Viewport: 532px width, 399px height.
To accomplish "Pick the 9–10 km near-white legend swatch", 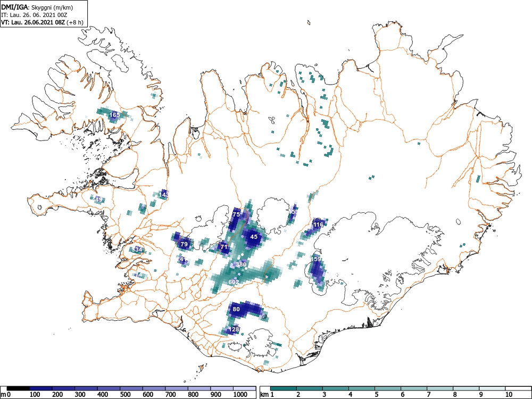I will 492,388.
